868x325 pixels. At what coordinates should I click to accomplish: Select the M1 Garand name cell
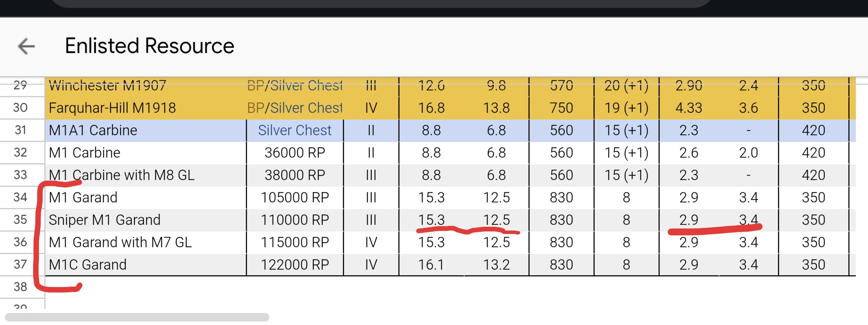(83, 197)
